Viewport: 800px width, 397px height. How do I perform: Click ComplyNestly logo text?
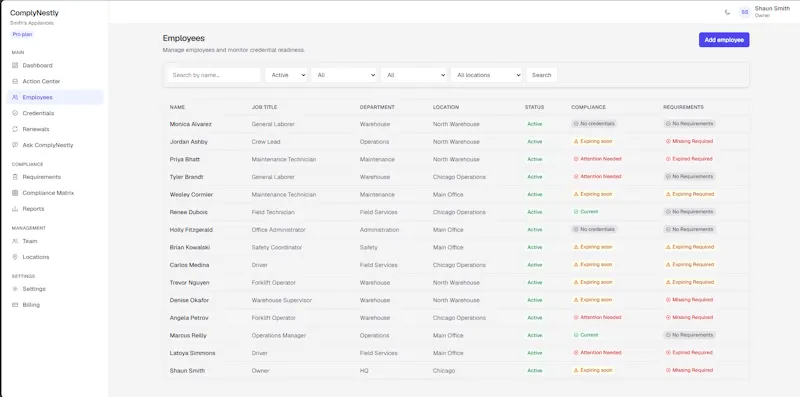click(34, 13)
